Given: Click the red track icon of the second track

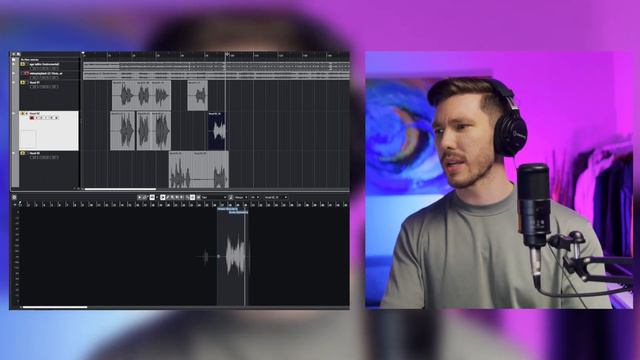Looking at the screenshot, I should [27, 73].
